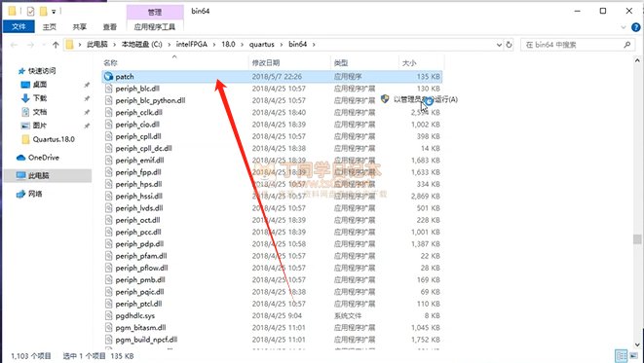Screen dimensions: 644x363
Task: Open the help icon
Action: click(636, 27)
